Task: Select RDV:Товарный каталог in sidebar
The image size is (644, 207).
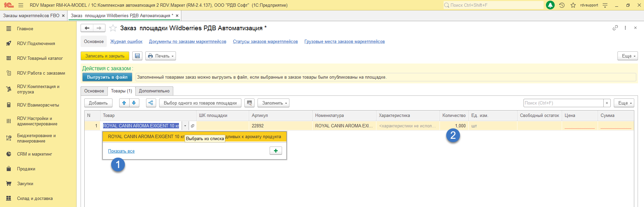Action: [x=40, y=58]
